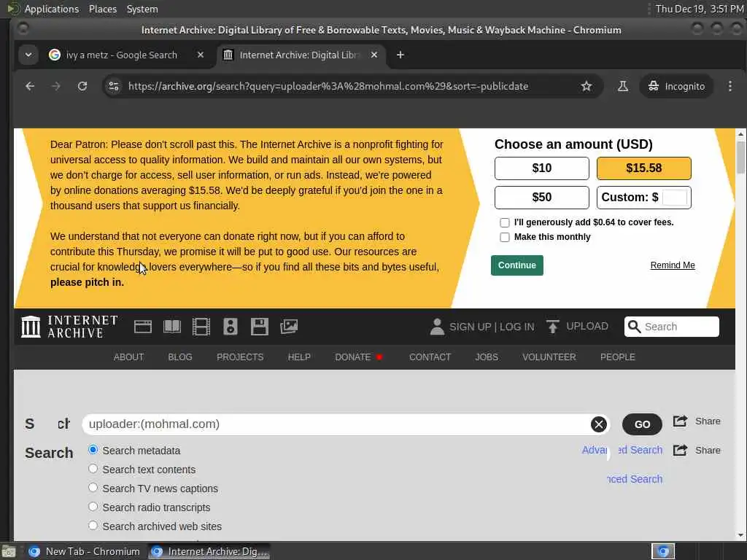Open the Images media icon
747x560 pixels.
[289, 327]
